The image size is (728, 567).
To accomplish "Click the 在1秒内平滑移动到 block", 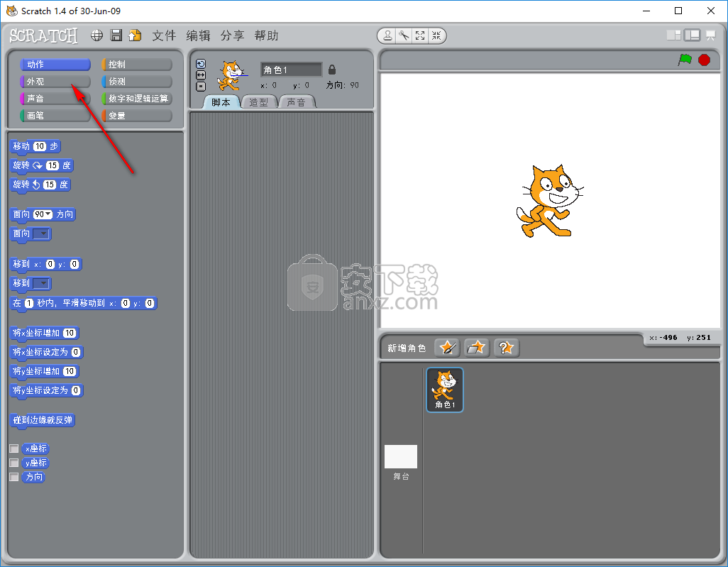I will pos(84,304).
